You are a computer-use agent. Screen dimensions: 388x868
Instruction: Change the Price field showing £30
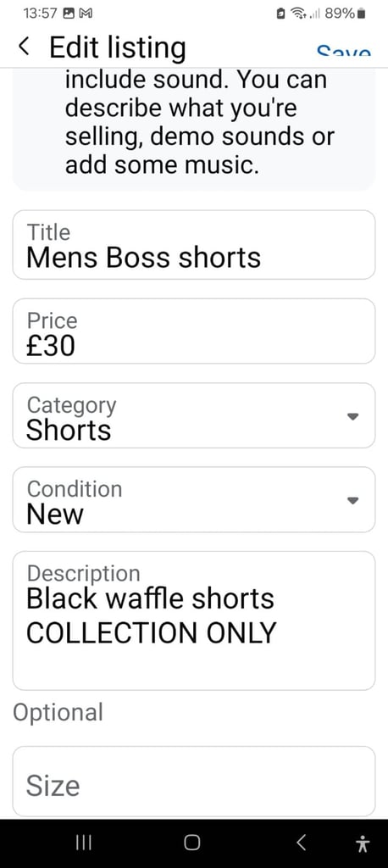(x=194, y=331)
